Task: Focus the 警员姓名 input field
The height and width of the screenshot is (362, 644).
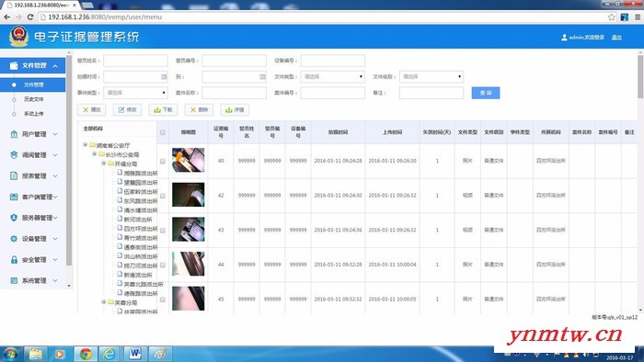Action: [x=135, y=61]
